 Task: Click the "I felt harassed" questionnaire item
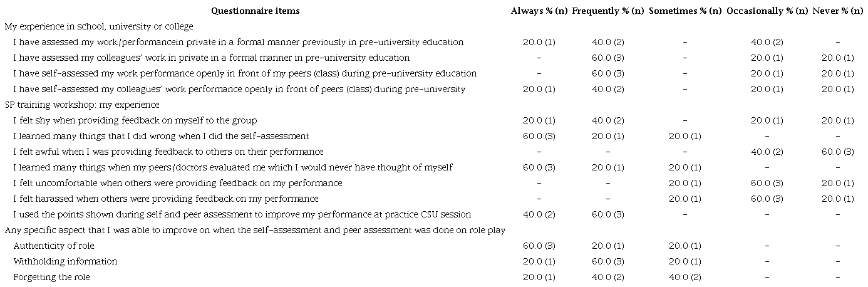pos(166,199)
